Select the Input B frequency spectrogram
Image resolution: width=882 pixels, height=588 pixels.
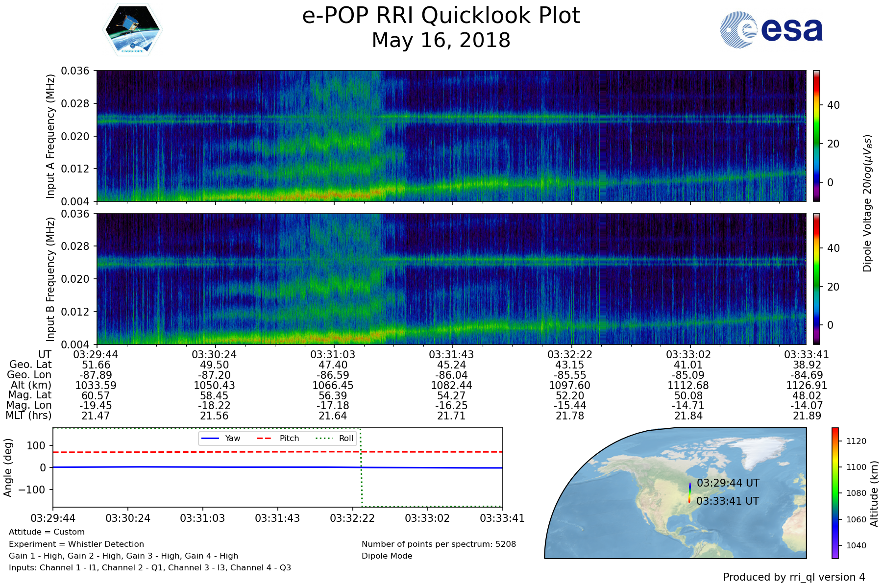pos(451,279)
